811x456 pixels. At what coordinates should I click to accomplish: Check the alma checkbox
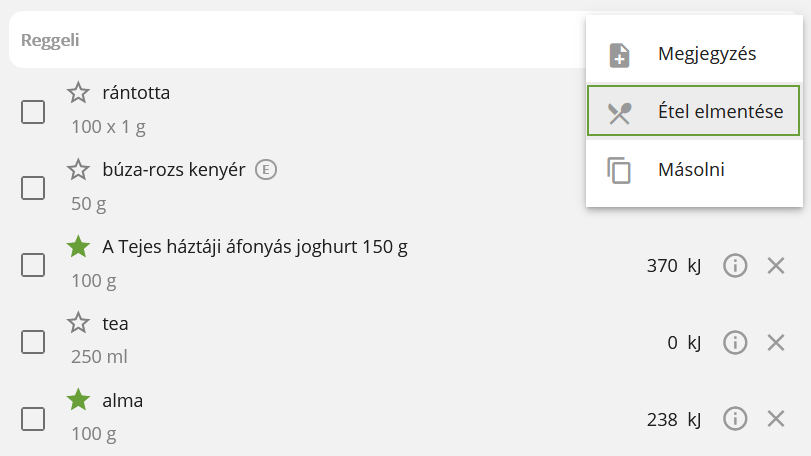[33, 419]
